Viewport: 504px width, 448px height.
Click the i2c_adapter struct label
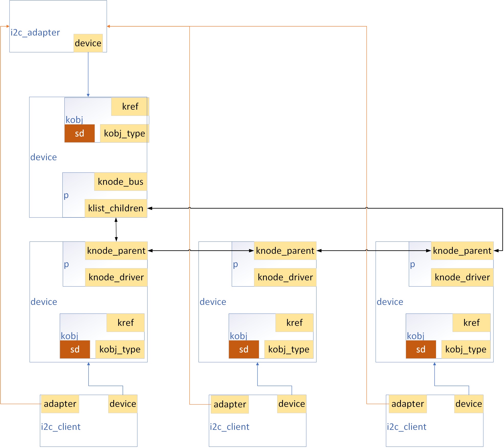(x=35, y=32)
